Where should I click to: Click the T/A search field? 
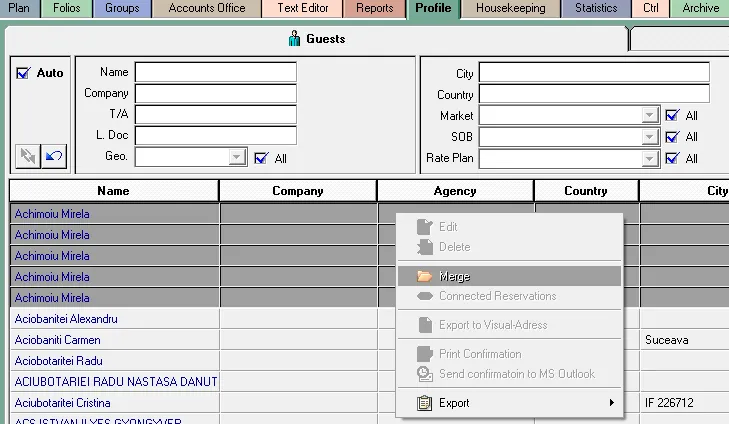click(216, 114)
